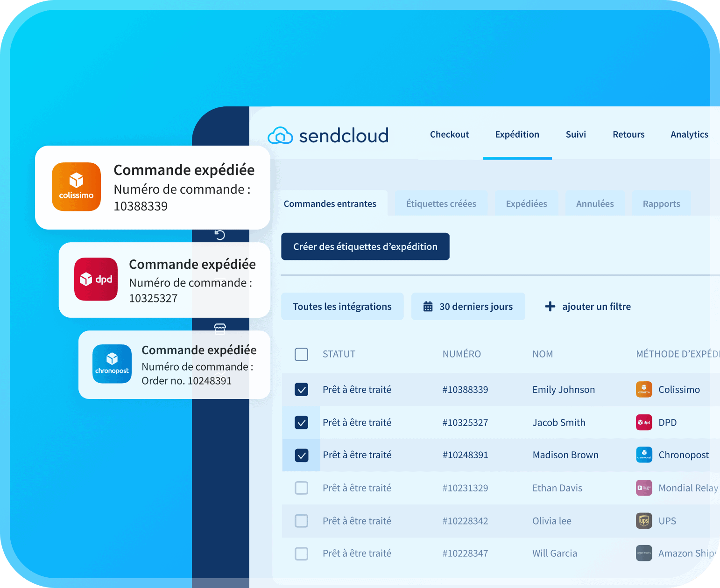Viewport: 720px width, 588px height.
Task: Click the name Emily Johnson
Action: tap(564, 390)
